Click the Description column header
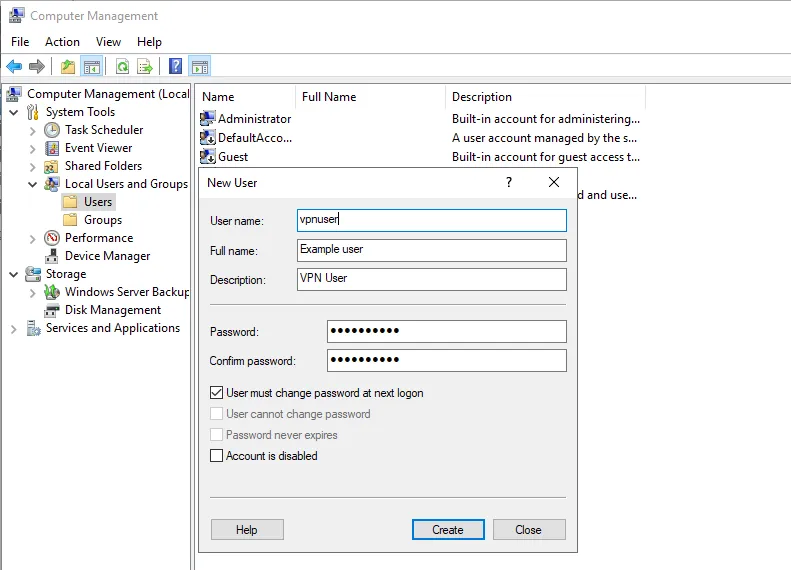Viewport: 791px width, 570px height. click(482, 97)
